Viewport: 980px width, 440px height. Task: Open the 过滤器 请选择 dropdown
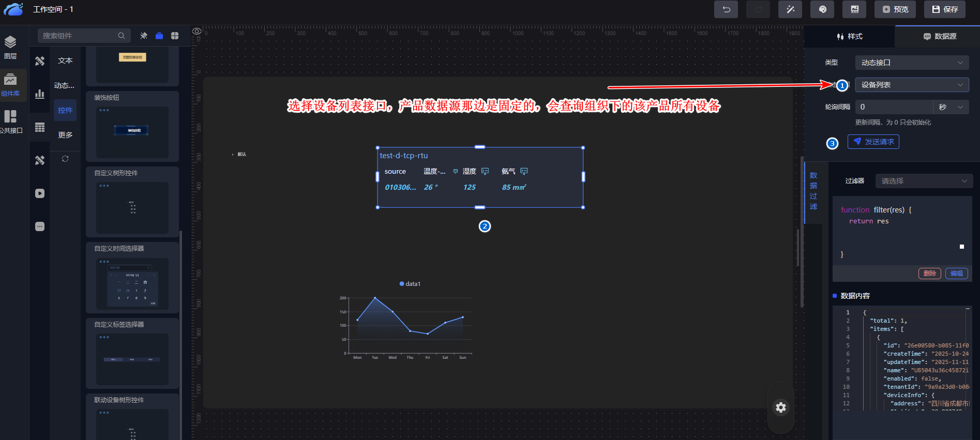pyautogui.click(x=924, y=181)
